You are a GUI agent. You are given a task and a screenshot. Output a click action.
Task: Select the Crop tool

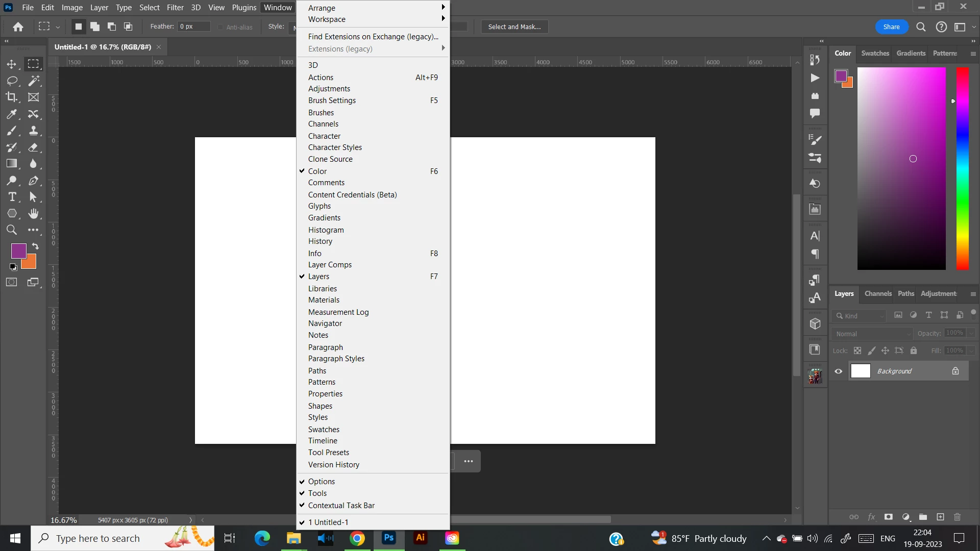11,97
